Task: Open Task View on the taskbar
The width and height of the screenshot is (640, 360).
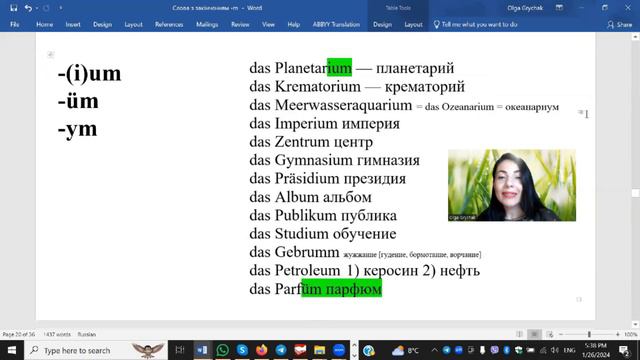Action: [x=180, y=350]
